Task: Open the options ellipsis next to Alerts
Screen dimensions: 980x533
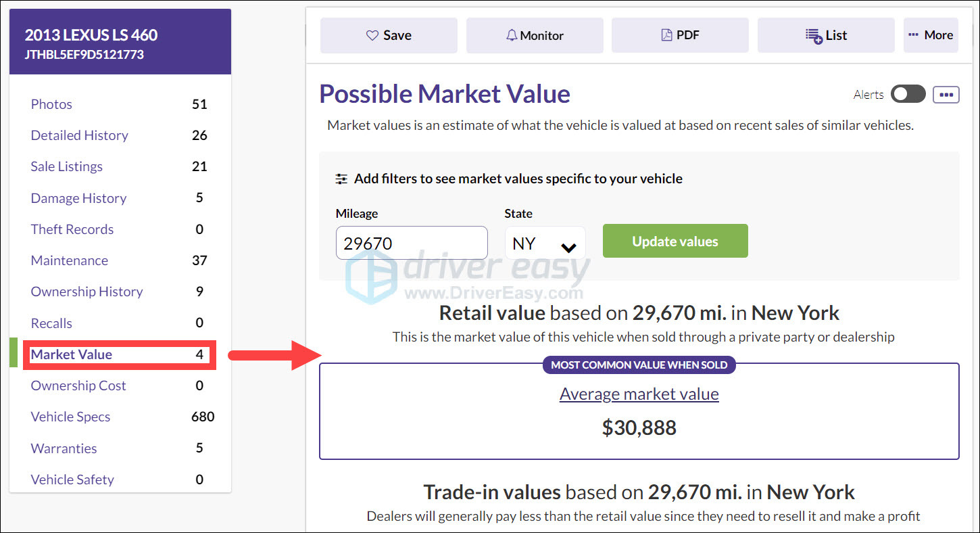Action: click(x=946, y=95)
